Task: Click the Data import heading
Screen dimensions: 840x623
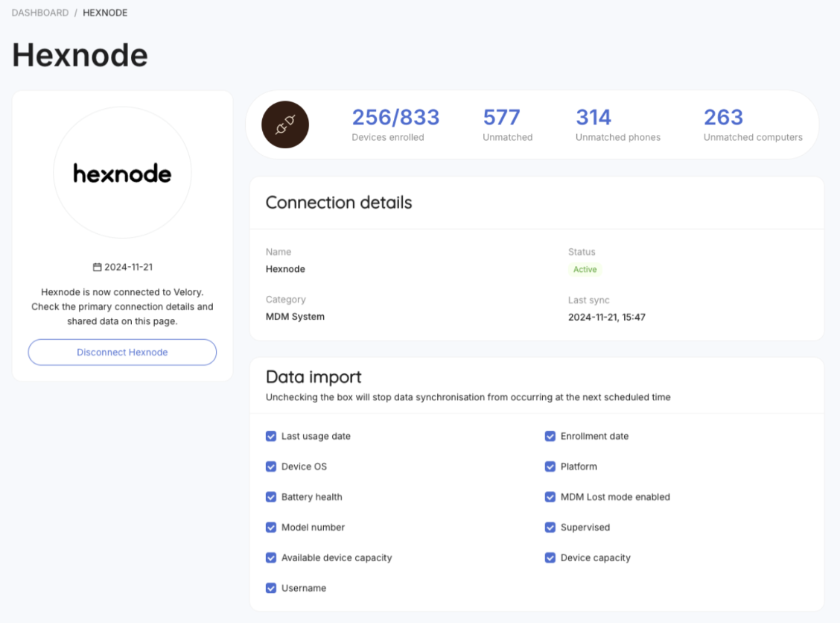Action: 314,377
